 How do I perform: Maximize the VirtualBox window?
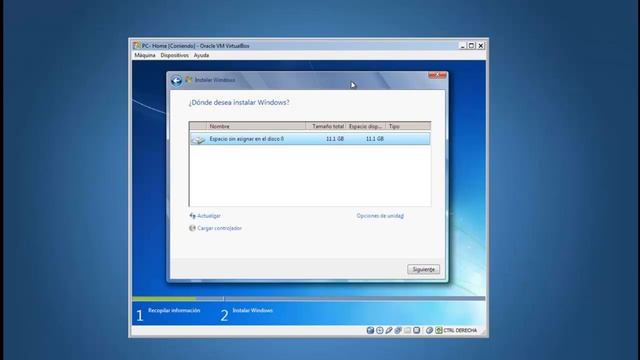tap(471, 46)
